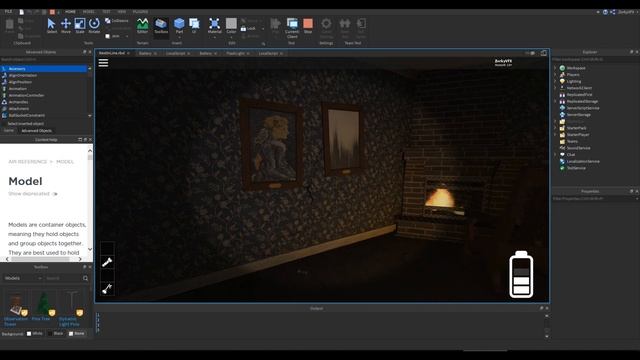Open the Models category dropdown in Toolbox
Screen dimensions: 640x360
point(23,278)
